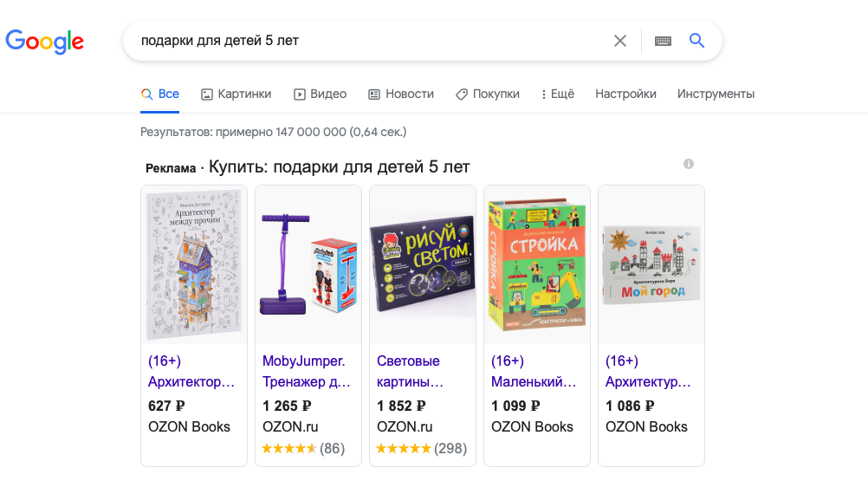This screenshot has height=481, width=868.
Task: Click the Рисуй светом product image
Action: [423, 264]
